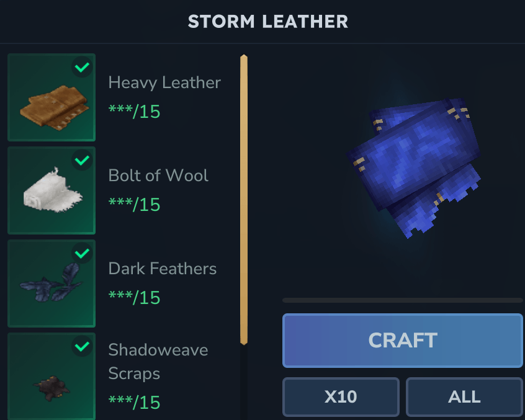Click the Bolt of Wool name label
The image size is (525, 420).
[158, 176]
